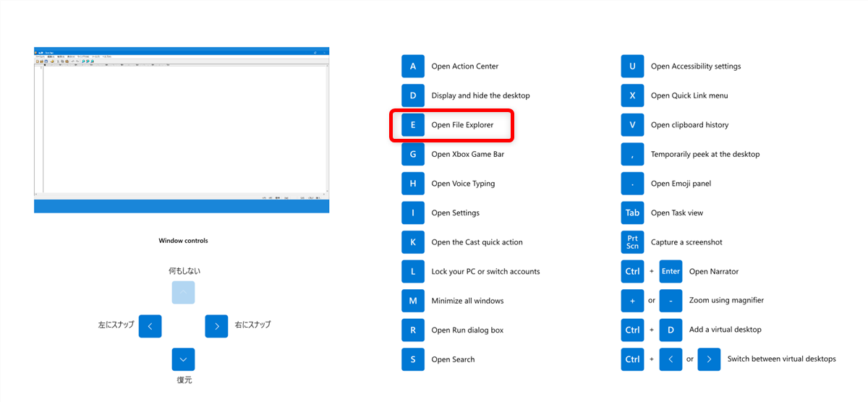The height and width of the screenshot is (402, 868).
Task: Click the right chevron tile for switching virtual desktops
Action: click(x=710, y=359)
